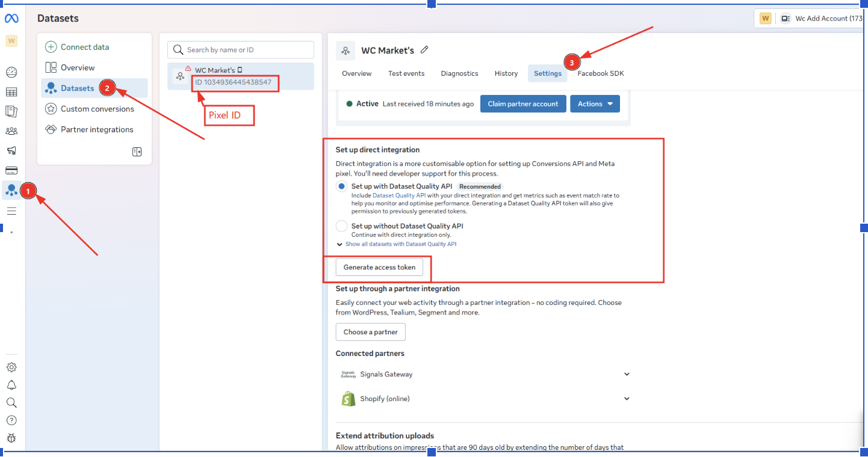Open the Test events tab
868x457 pixels.
pos(406,73)
